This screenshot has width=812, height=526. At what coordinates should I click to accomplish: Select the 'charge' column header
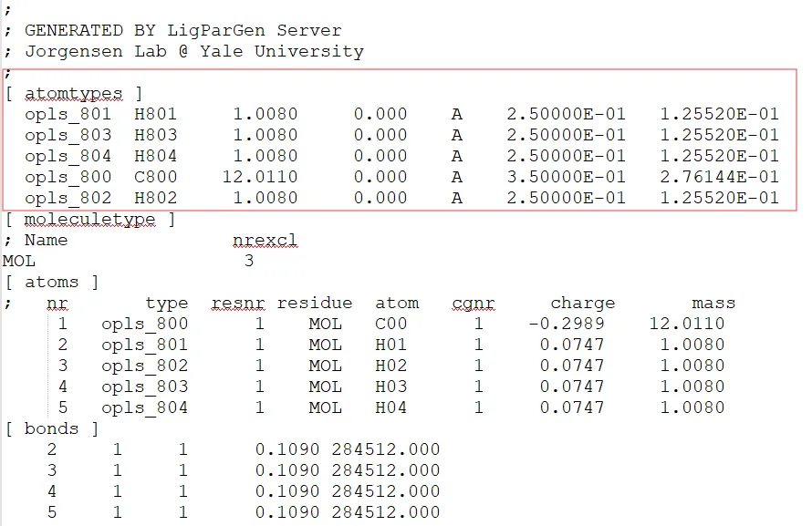click(583, 304)
